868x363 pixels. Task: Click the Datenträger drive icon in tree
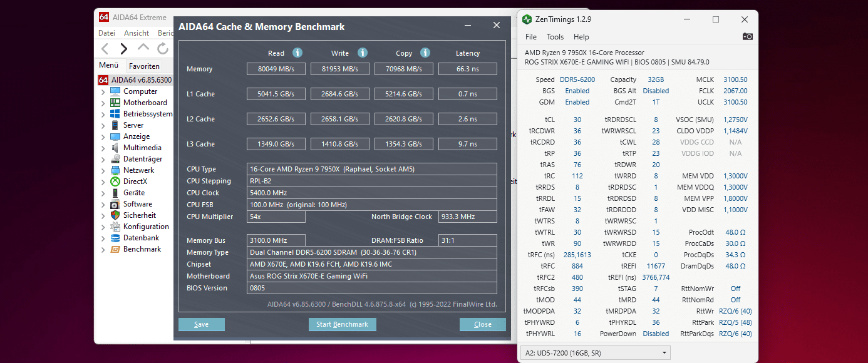point(115,159)
